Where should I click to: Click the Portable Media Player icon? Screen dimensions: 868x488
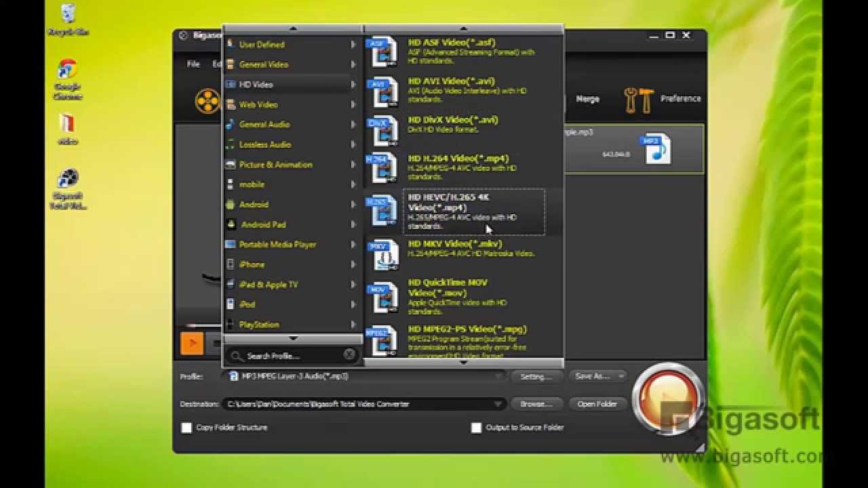pyautogui.click(x=231, y=245)
